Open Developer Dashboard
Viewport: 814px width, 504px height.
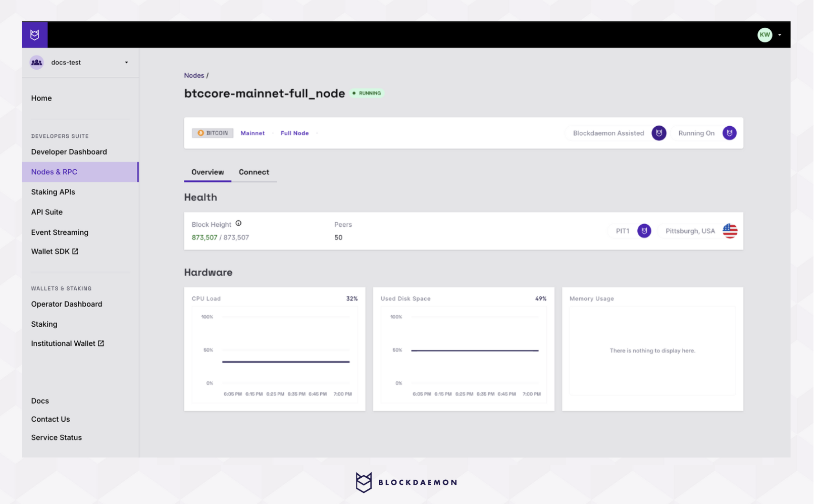69,152
